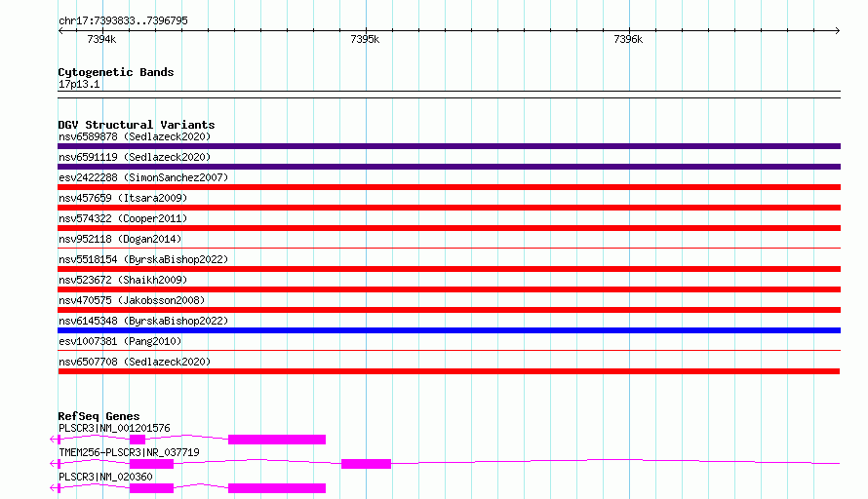The image size is (868, 499).
Task: Open PLSCR3|NM_020360 gene label
Action: point(105,477)
